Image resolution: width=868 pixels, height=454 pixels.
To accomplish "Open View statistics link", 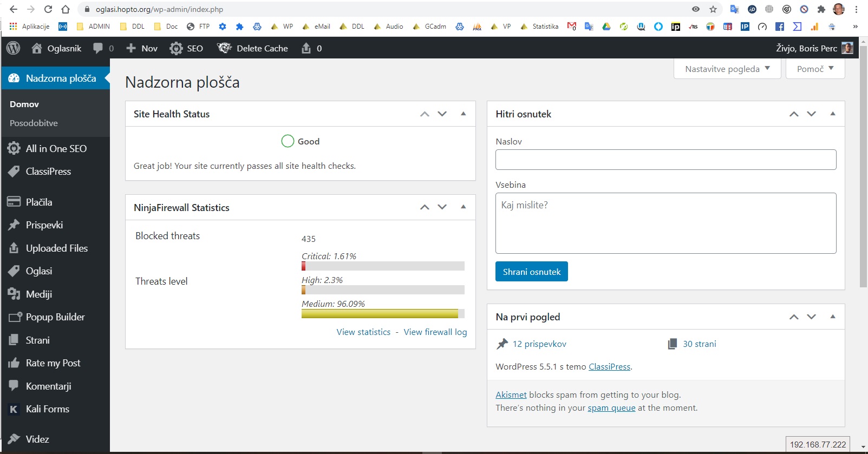I will pos(363,332).
